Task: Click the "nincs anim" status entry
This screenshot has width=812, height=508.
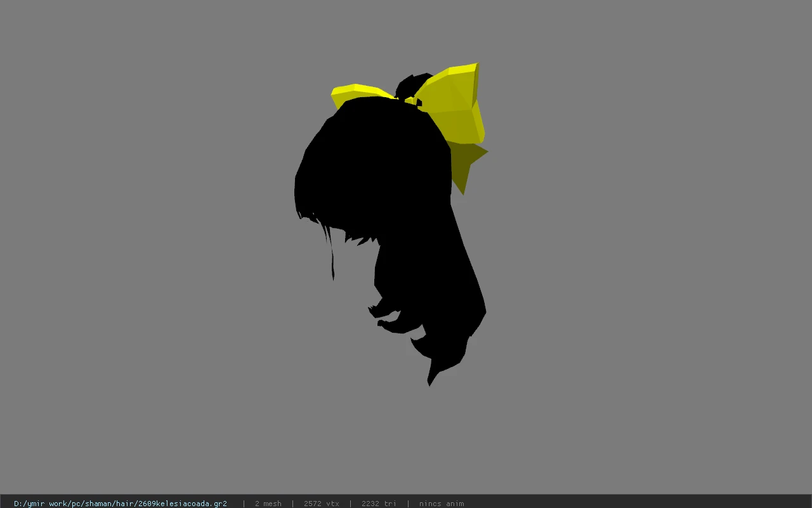Action: click(x=442, y=504)
